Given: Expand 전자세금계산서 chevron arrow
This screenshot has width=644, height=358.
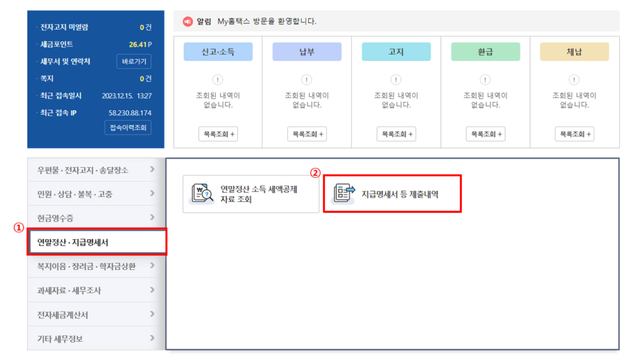Looking at the screenshot, I should coord(152,314).
